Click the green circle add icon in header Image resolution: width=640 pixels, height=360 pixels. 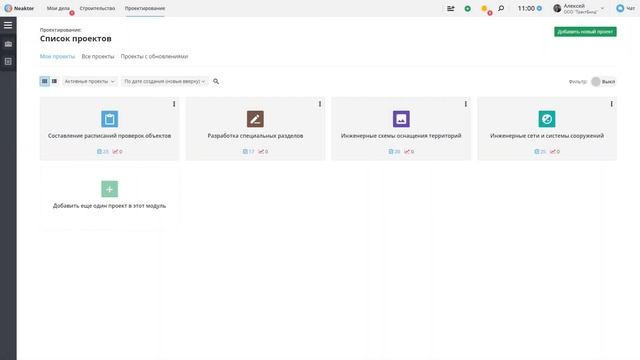coord(467,8)
